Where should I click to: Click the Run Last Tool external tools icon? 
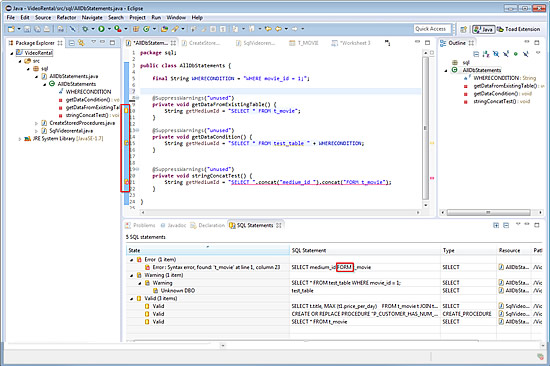tap(118, 29)
